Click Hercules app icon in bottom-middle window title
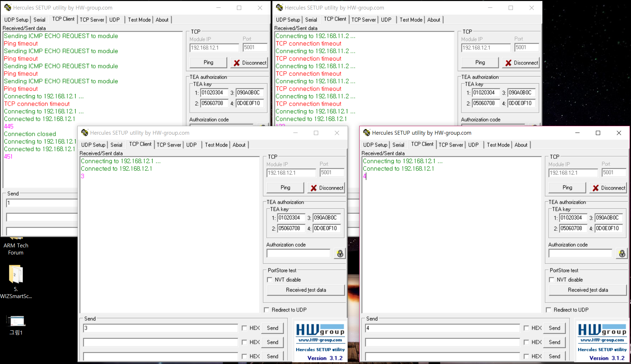Screen dimensions: 631x364 click(x=85, y=133)
